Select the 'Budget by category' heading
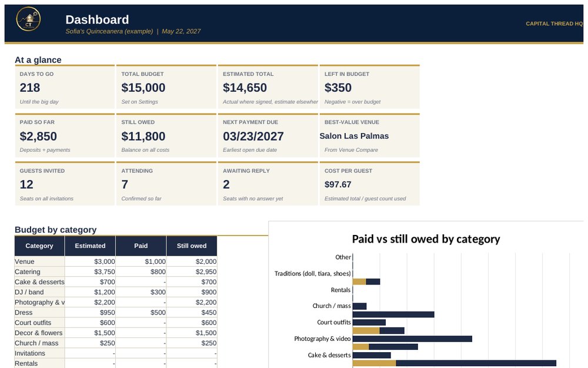588x368 pixels. [x=55, y=230]
